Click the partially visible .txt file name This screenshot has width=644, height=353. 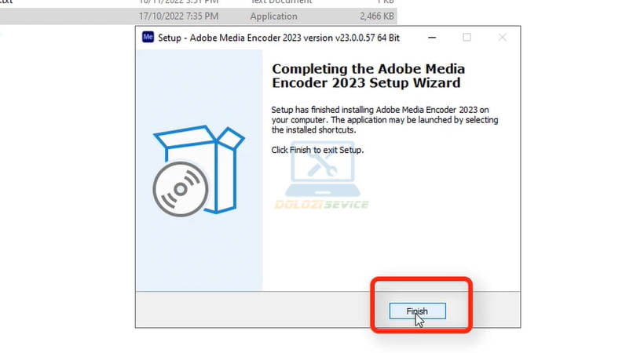6,2
